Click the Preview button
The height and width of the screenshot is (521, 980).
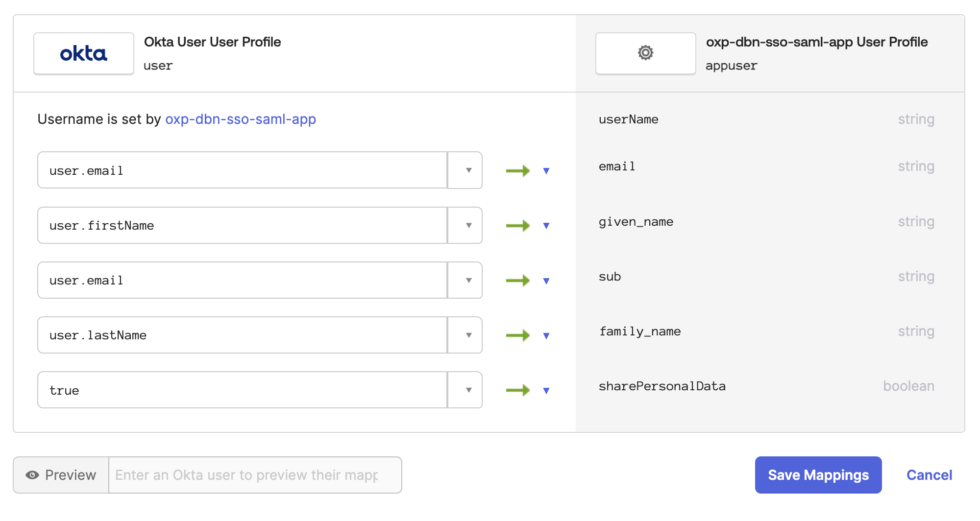(61, 475)
